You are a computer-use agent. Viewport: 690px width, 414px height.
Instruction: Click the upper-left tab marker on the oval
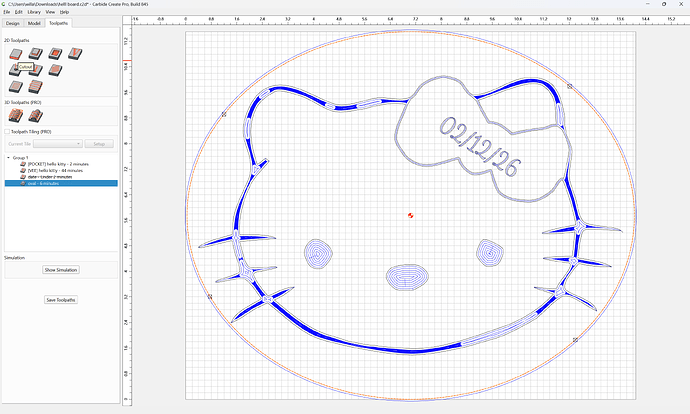[224, 114]
